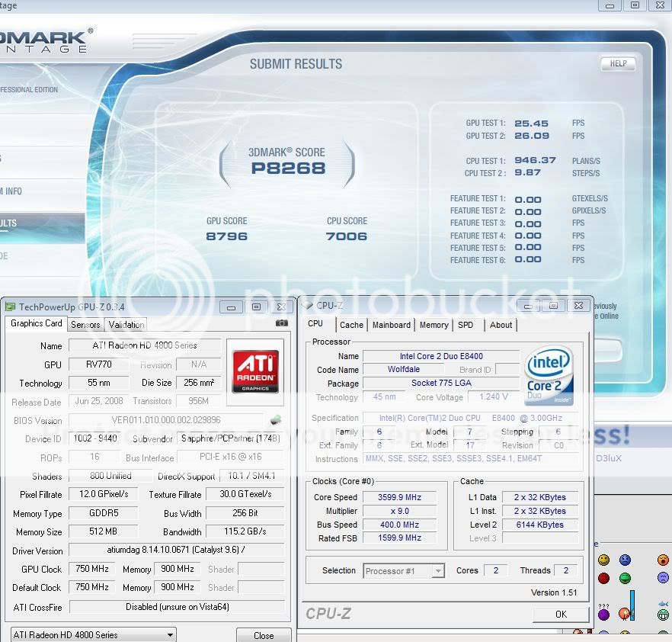The image size is (672, 642).
Task: Click the BIOS save chip icon
Action: 275,420
